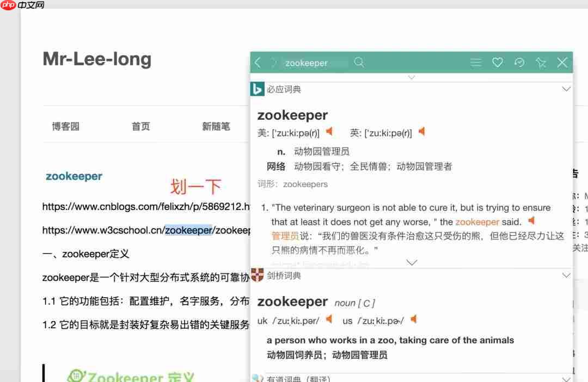The height and width of the screenshot is (382, 588).
Task: Click the back arrow in the dictionary popup
Action: (258, 62)
